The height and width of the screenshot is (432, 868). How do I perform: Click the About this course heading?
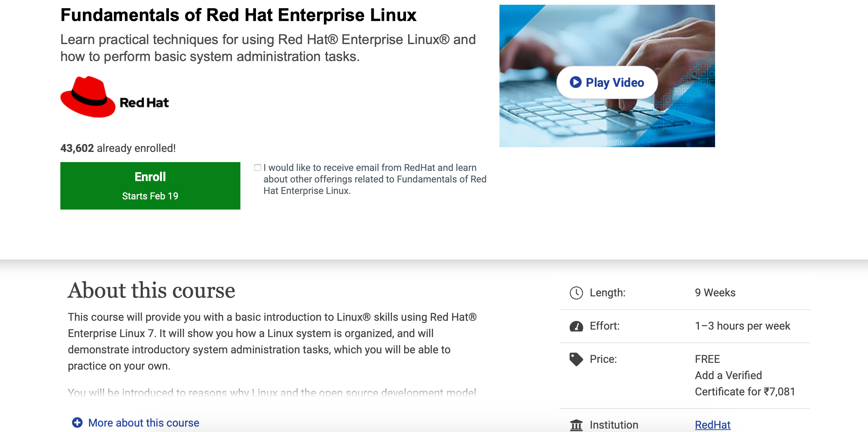click(152, 290)
